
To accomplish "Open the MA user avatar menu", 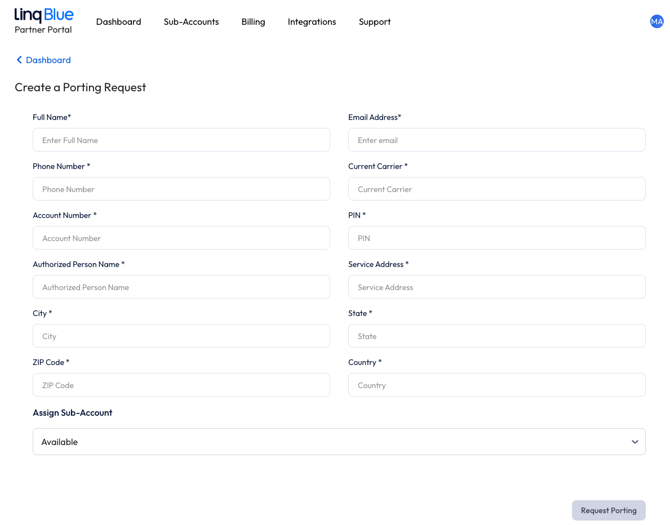I will coord(656,21).
